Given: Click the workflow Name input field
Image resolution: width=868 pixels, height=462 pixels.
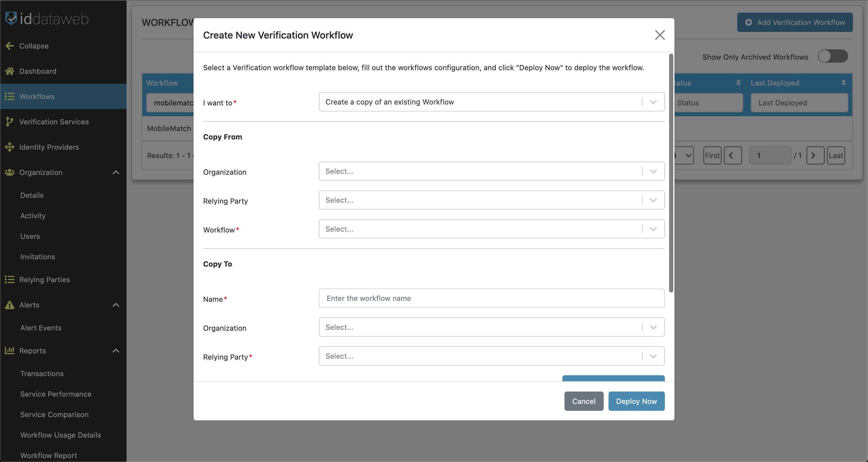Looking at the screenshot, I should 491,298.
